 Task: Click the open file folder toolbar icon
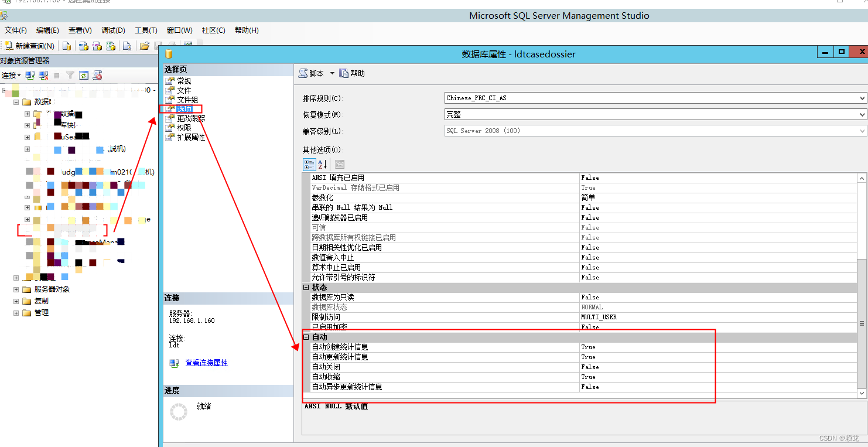(x=144, y=45)
